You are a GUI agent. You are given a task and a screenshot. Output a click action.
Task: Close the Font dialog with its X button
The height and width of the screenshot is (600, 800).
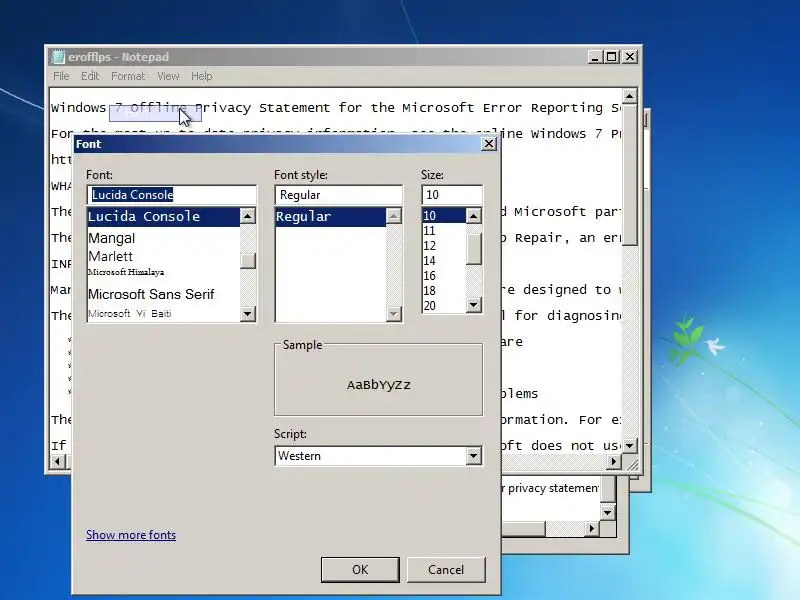click(489, 144)
